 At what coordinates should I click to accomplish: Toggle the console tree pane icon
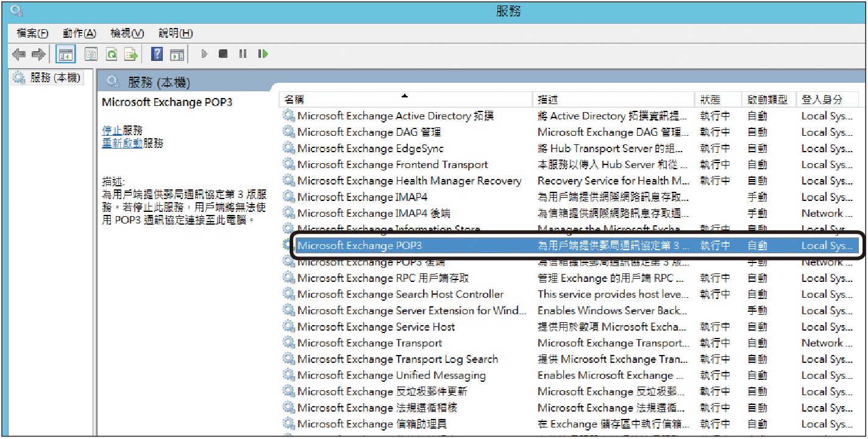pos(65,54)
